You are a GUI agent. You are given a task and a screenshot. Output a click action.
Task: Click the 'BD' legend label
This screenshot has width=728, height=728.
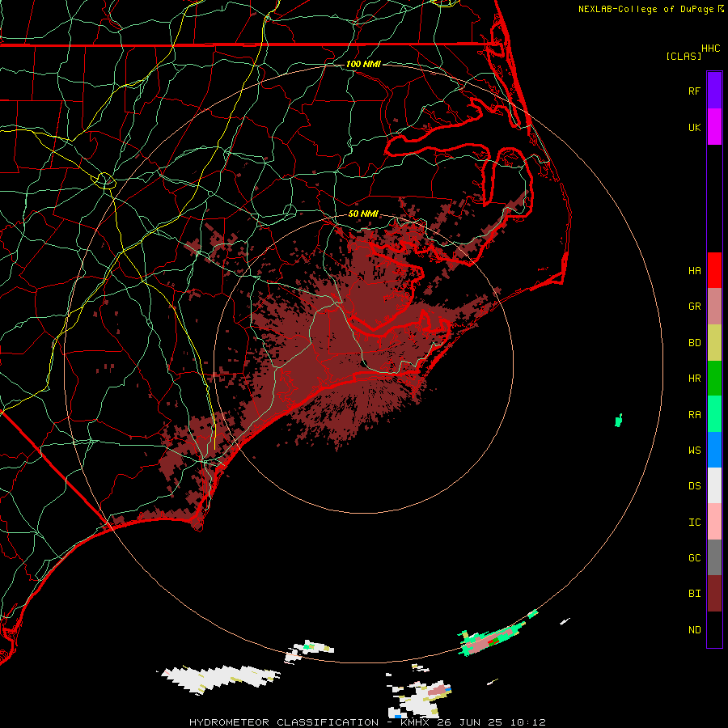click(694, 343)
